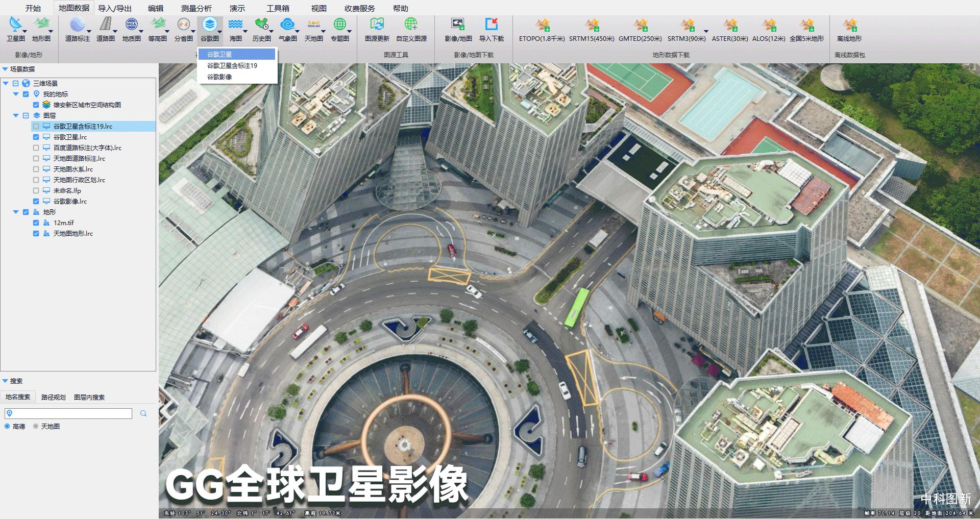Click the search magnifier icon

[x=143, y=413]
